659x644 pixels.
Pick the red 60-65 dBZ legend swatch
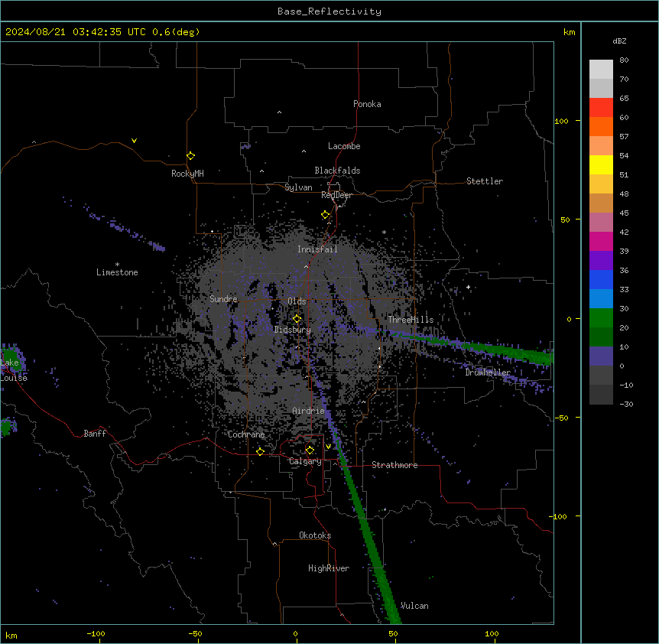point(601,108)
